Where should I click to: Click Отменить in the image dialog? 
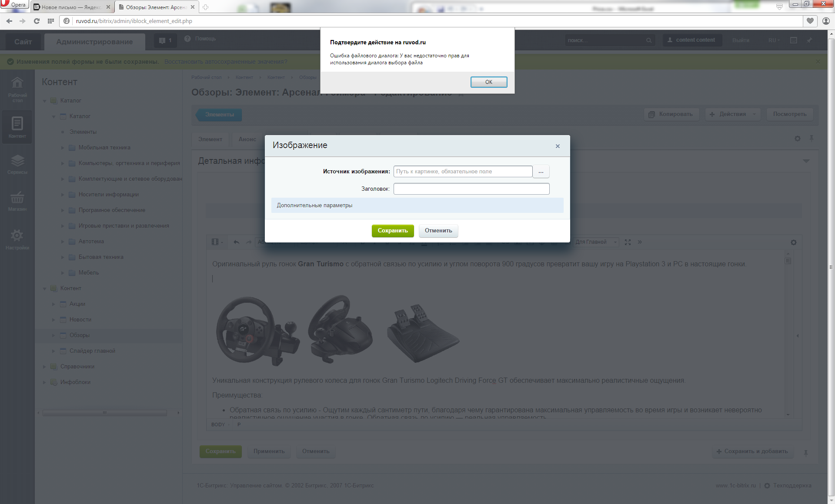tap(438, 231)
